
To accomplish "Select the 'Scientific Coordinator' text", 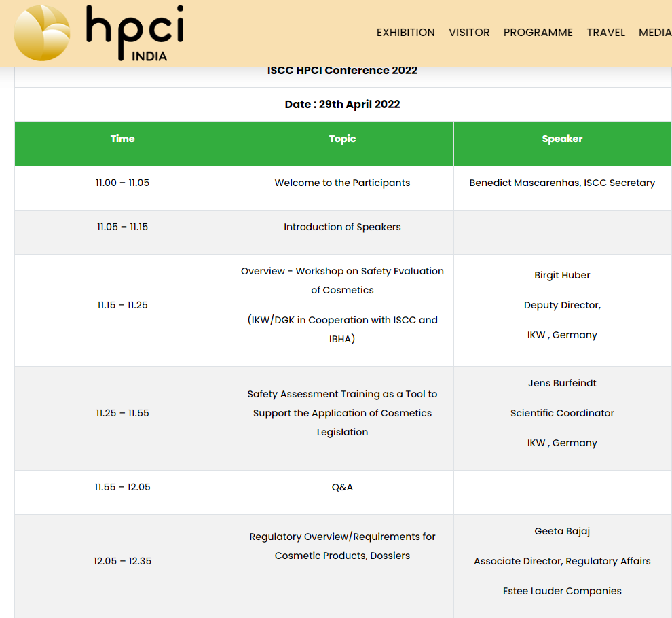I will pos(562,413).
